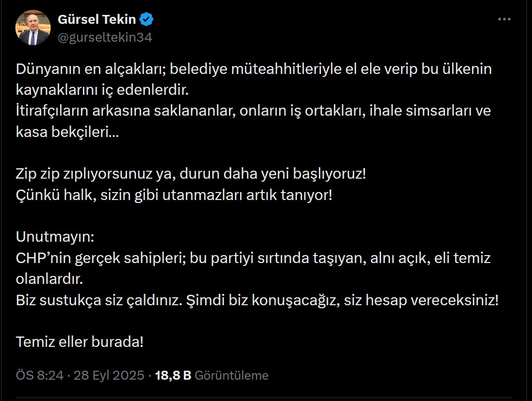Click the word "Unutmayın:"
The image size is (532, 401).
click(x=55, y=237)
